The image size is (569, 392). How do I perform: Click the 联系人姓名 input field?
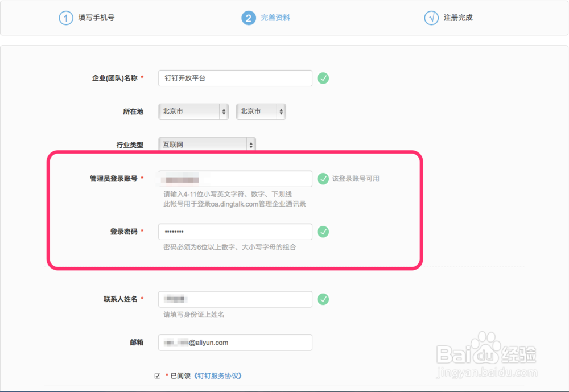click(235, 299)
